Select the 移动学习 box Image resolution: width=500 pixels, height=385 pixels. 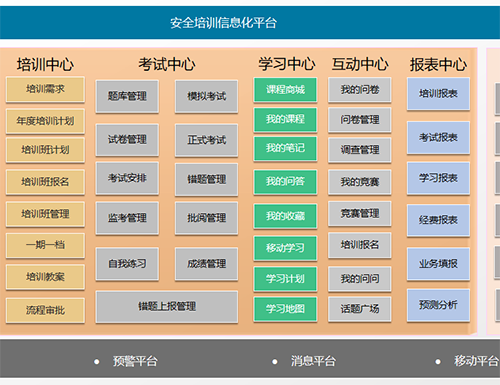[285, 248]
